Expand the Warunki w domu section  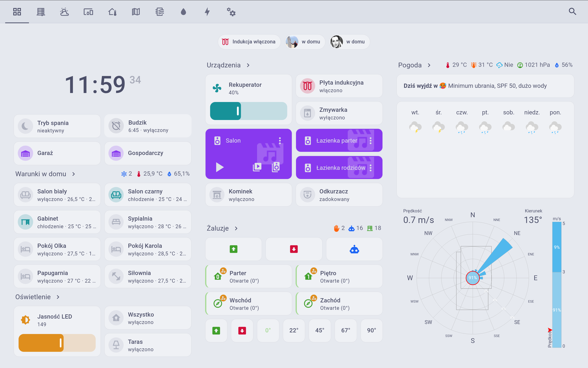45,174
